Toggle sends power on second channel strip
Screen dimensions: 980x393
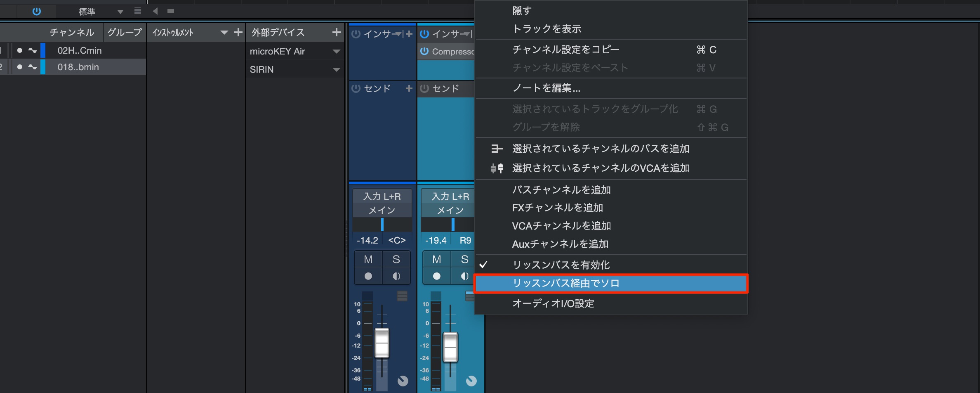click(424, 88)
